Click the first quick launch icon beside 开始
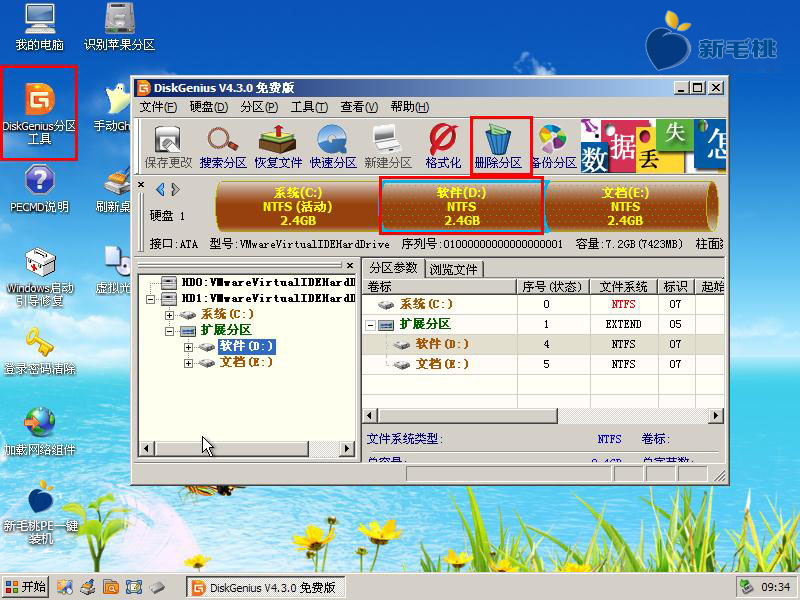Screen dimensions: 800x600 pyautogui.click(x=65, y=587)
